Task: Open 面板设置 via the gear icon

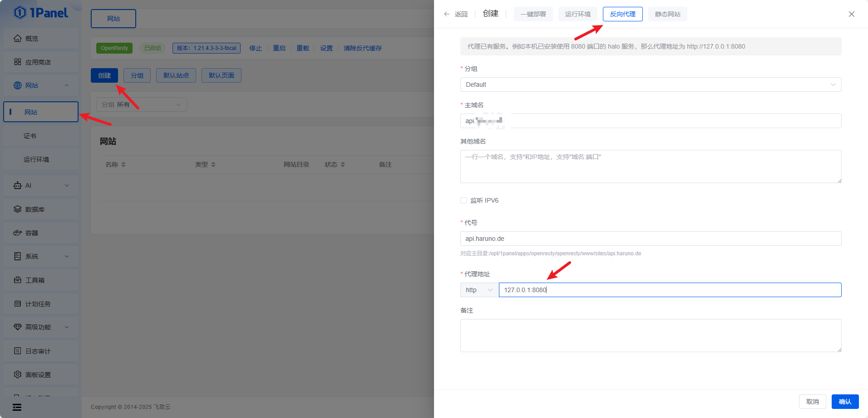Action: (x=18, y=375)
